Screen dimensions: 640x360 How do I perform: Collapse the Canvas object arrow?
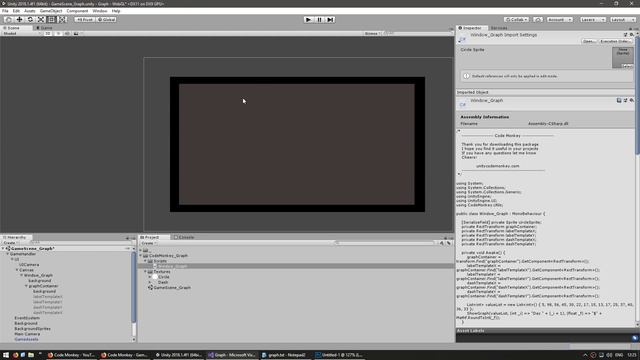(17, 270)
